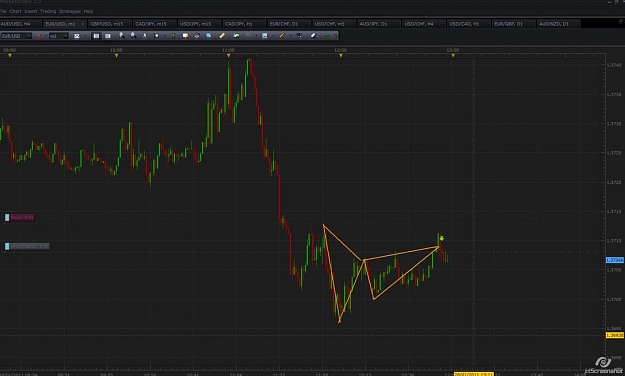625x376 pixels.
Task: Click the green indicator icon in the toolbar
Action: (173, 36)
